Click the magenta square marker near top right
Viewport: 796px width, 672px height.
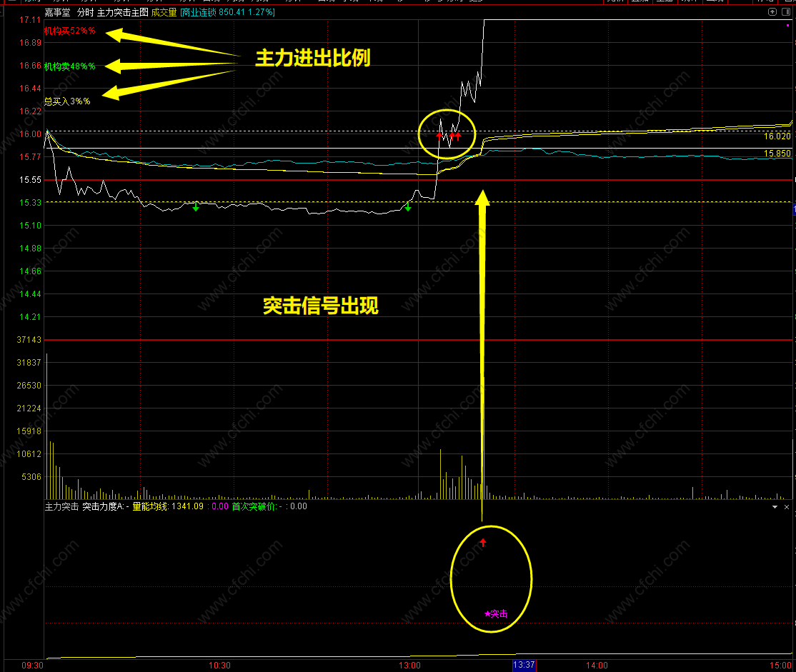788,25
